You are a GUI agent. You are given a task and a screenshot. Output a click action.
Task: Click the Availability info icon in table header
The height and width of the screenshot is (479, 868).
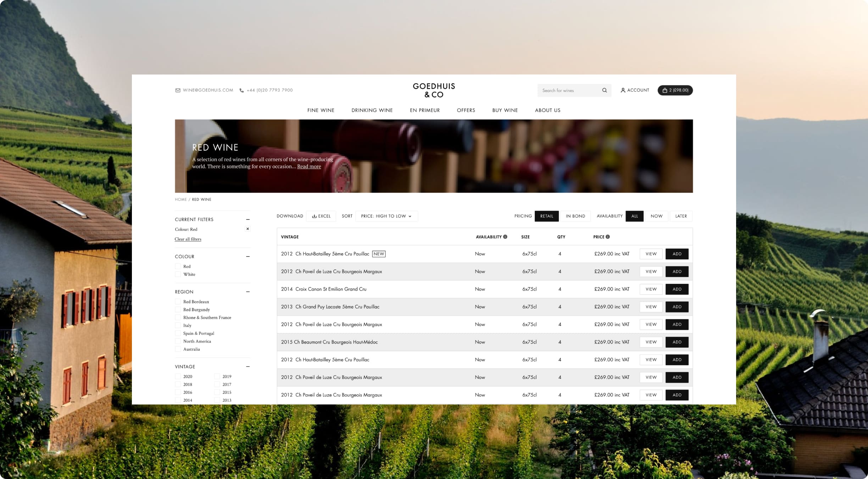[505, 237]
